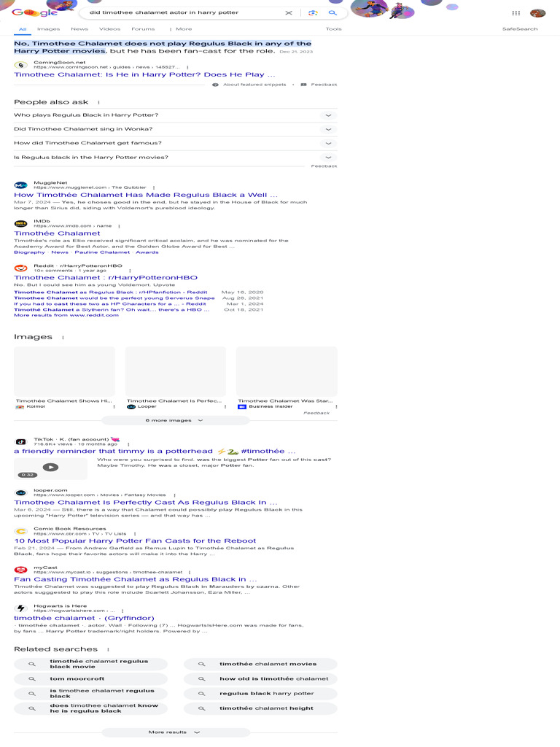This screenshot has width=560, height=747.
Task: Click the myCast site favicon
Action: (x=21, y=570)
